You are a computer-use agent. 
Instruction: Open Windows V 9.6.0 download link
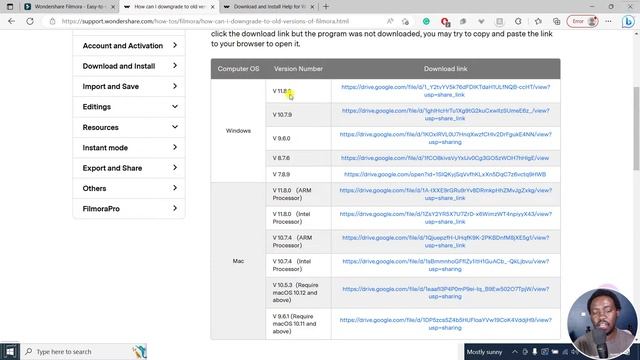(x=445, y=138)
